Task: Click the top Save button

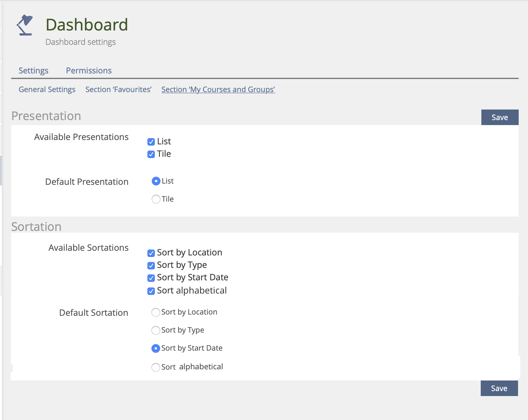Action: pos(500,117)
